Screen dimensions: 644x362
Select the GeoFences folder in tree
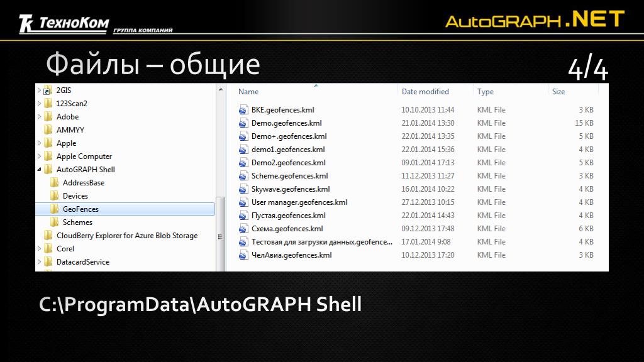point(125,209)
